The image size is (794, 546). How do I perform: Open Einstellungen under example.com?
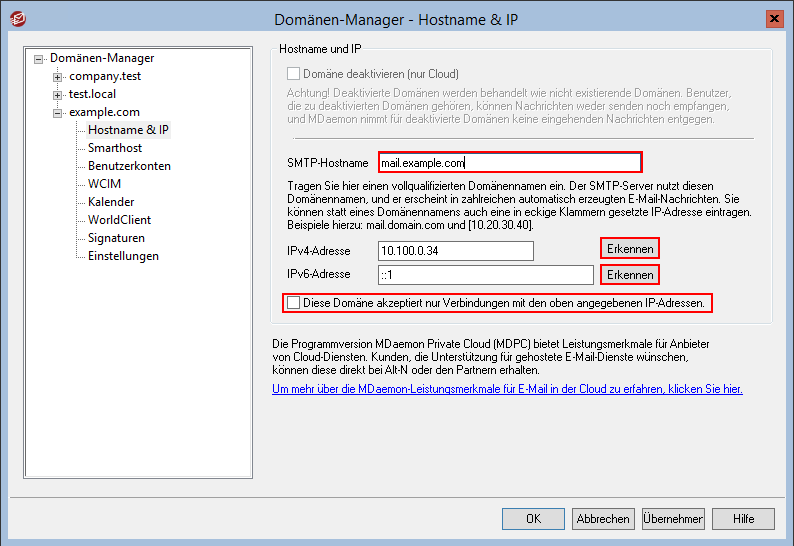pos(123,256)
